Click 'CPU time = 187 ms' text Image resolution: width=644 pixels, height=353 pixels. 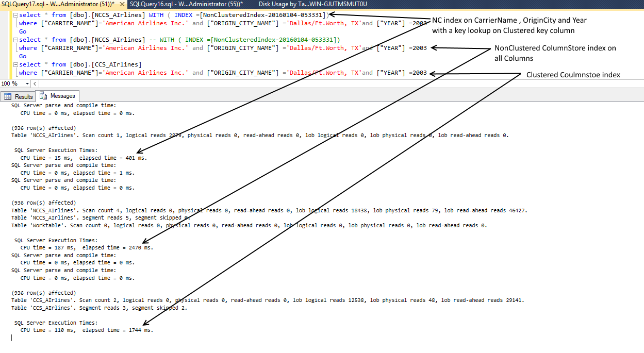click(x=48, y=248)
